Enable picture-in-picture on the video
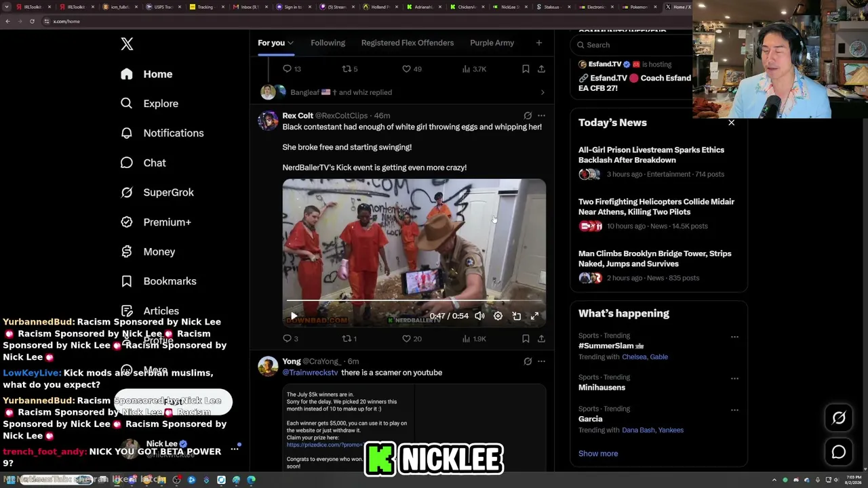Image resolution: width=868 pixels, height=488 pixels. (516, 316)
